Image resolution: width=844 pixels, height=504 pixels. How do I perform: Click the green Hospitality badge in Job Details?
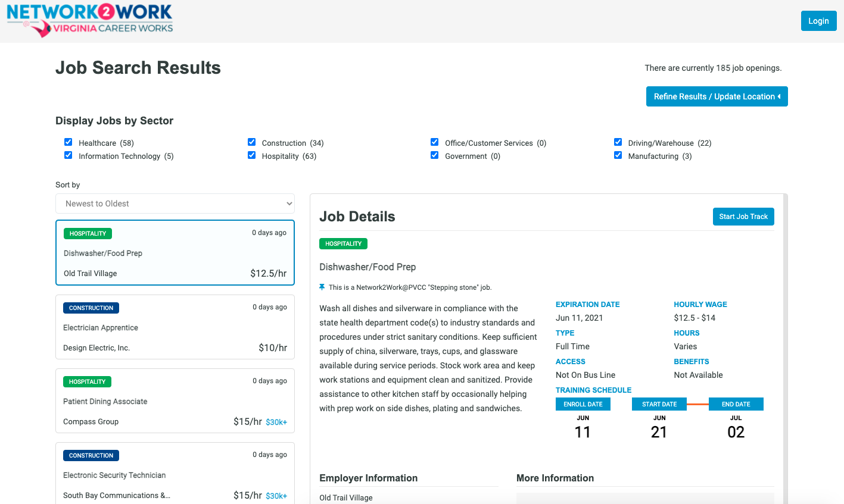click(343, 243)
